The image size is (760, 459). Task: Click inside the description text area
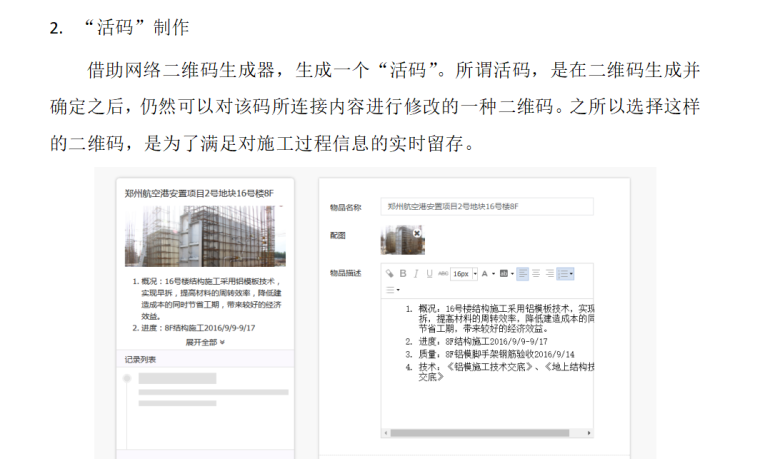coord(490,400)
